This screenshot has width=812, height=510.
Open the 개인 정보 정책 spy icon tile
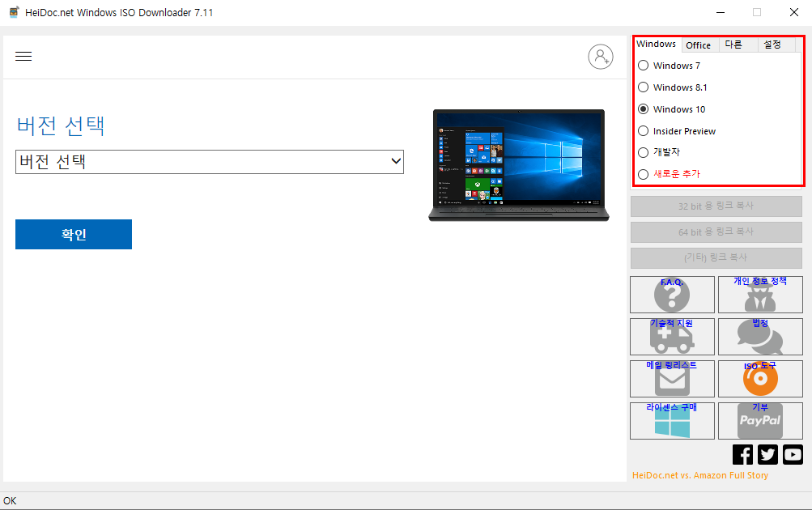759,295
